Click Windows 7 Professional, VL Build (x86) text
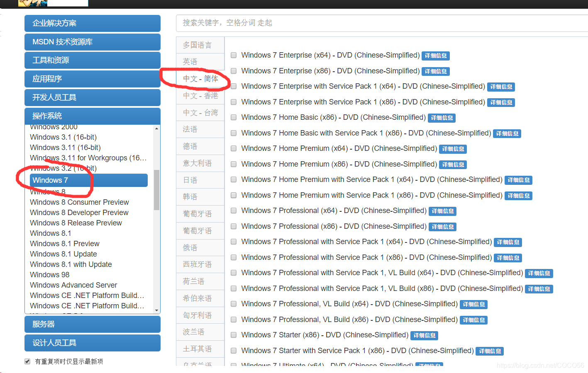This screenshot has width=588, height=373. [x=349, y=320]
